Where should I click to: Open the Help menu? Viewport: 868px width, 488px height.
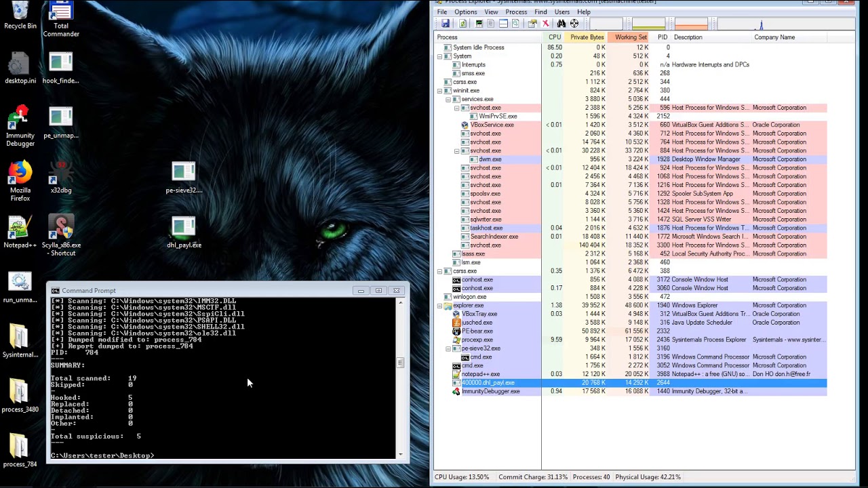(x=584, y=12)
